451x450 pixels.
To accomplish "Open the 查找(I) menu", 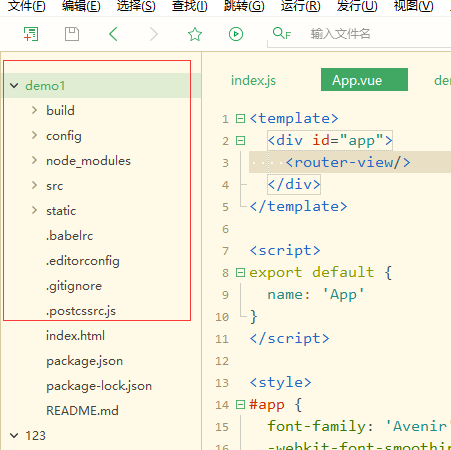I will coord(190,6).
